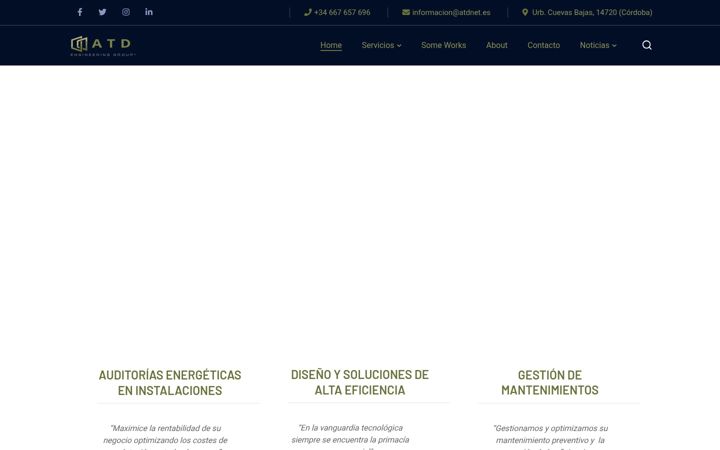Viewport: 720px width, 450px height.
Task: Open the Instagram social icon
Action: coord(126,12)
